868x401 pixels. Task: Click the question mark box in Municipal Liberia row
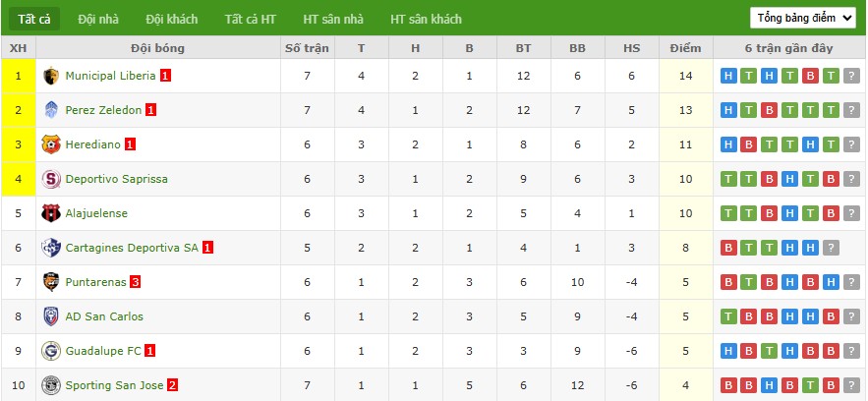tap(850, 76)
